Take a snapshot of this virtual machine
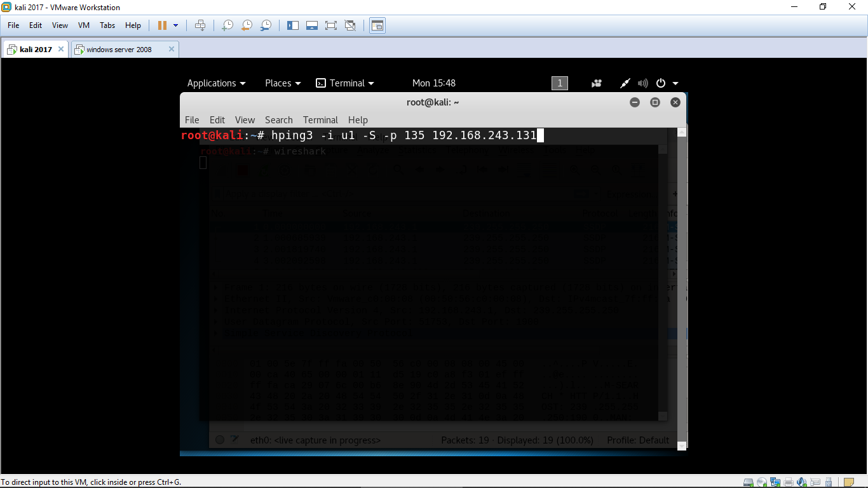868x488 pixels. (227, 25)
